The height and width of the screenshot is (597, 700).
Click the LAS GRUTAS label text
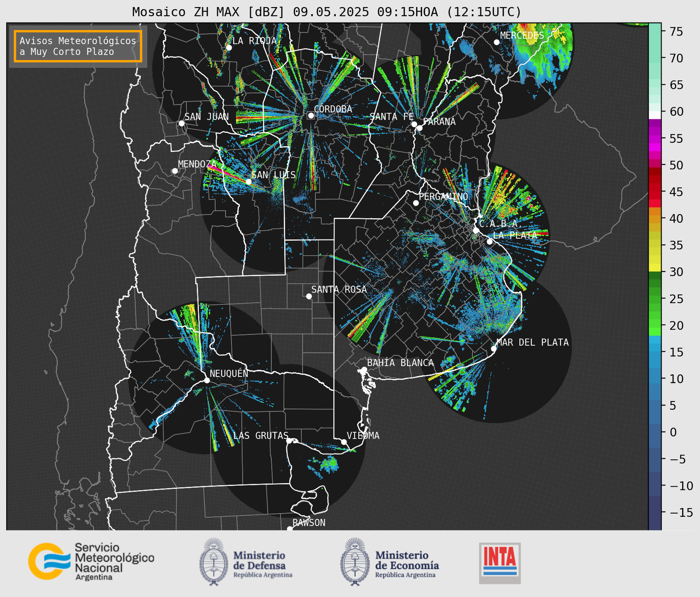click(261, 436)
